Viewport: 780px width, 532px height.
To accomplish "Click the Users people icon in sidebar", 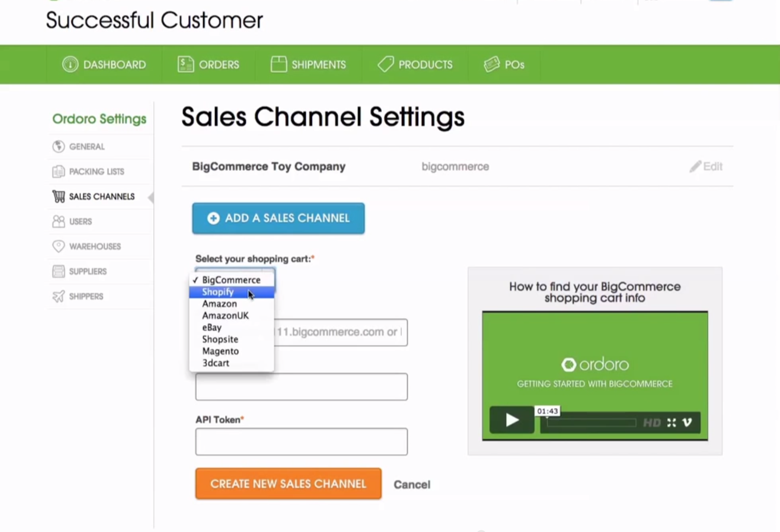I will (x=58, y=221).
